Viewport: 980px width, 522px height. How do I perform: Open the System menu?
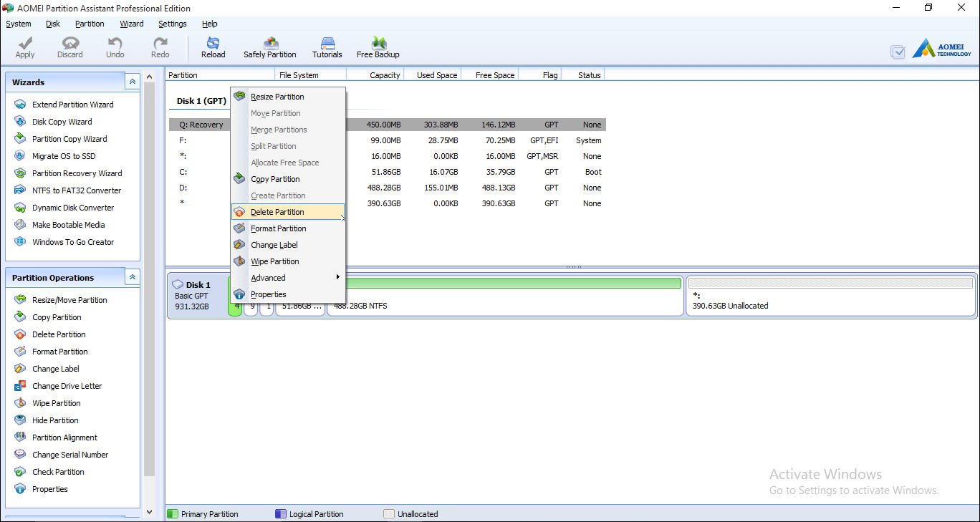(19, 24)
